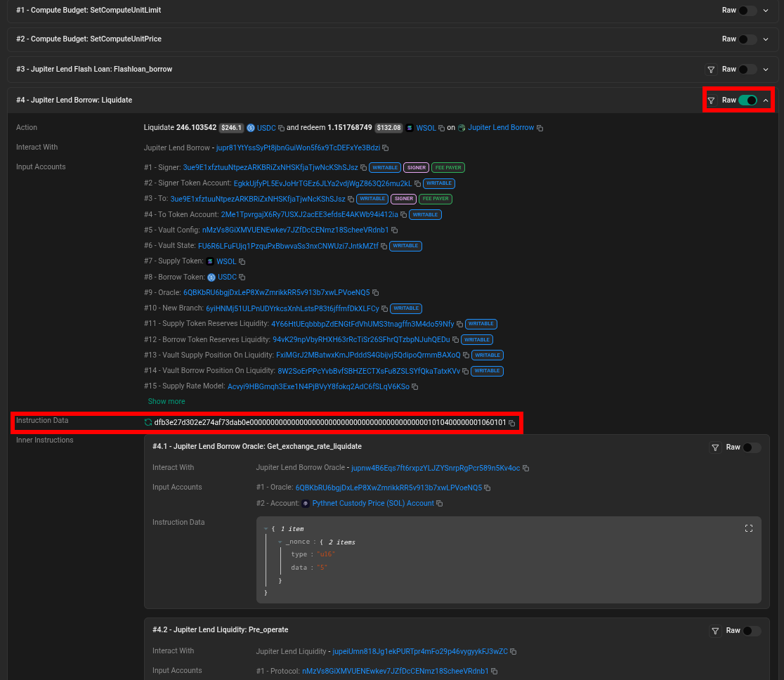784x680 pixels.
Task: Expand instruction data JSON to fullscreen
Action: (748, 528)
